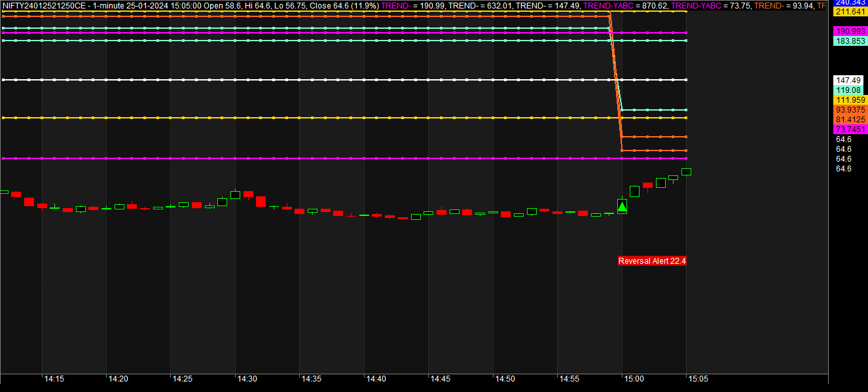Click the 14:40 time axis label
Screen dimensions: 868x392
(376, 379)
